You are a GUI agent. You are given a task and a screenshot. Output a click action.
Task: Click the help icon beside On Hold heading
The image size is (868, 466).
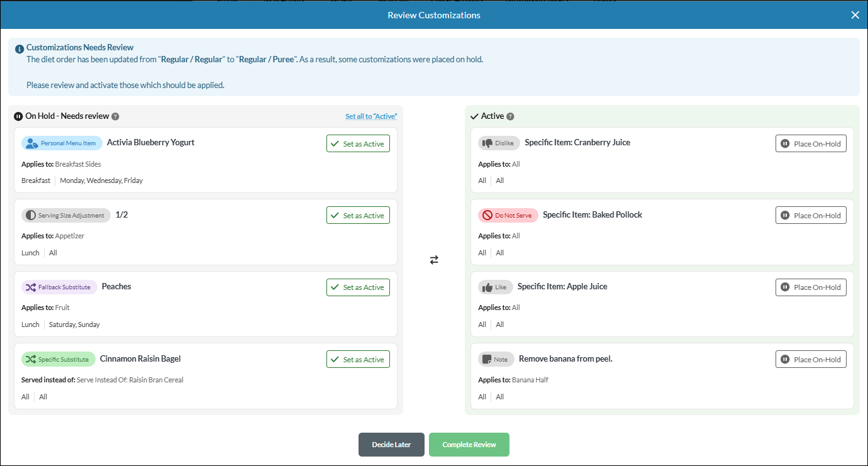tap(115, 116)
